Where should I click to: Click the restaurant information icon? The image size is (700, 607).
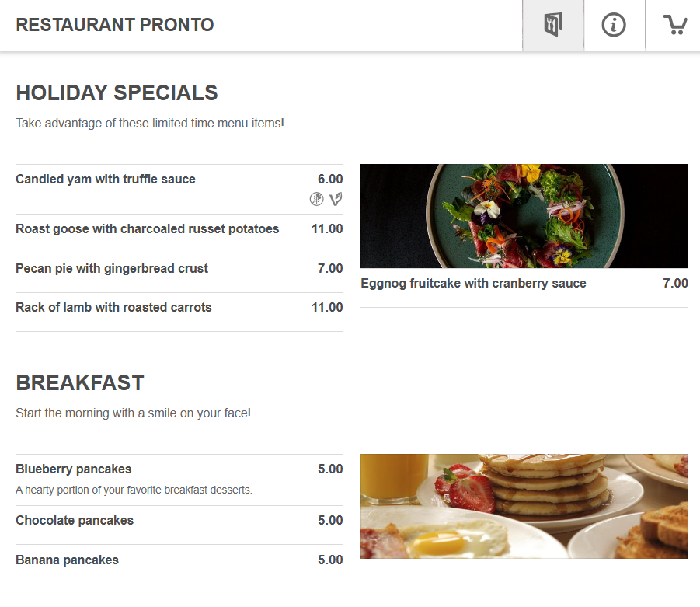point(614,25)
